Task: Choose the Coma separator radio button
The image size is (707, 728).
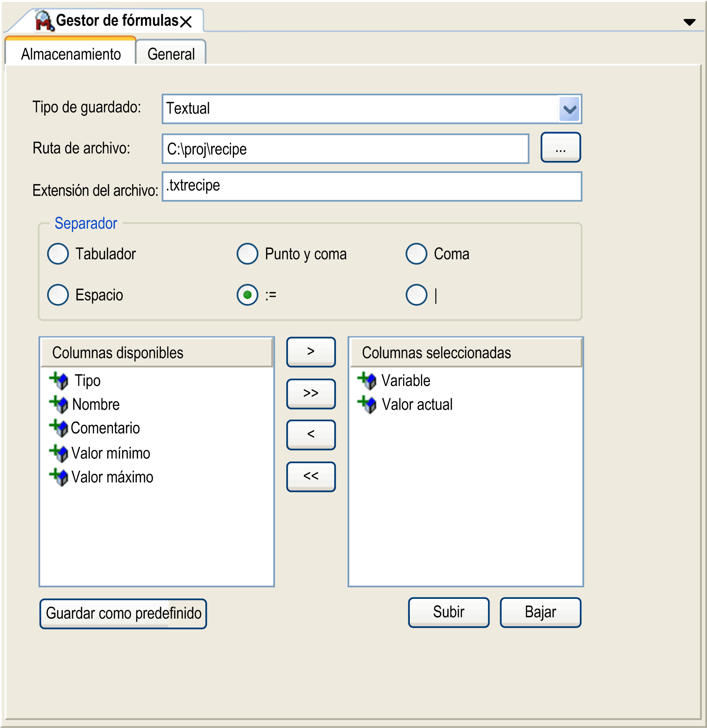Action: tap(416, 254)
